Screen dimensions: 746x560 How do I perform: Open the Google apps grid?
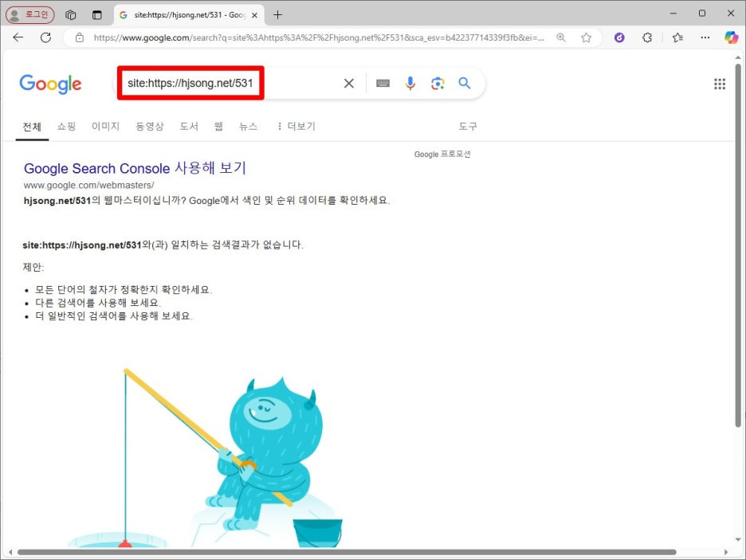[720, 84]
